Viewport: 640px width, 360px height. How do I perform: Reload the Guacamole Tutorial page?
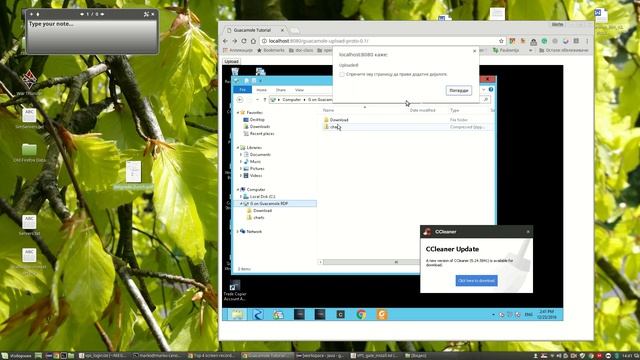pyautogui.click(x=244, y=41)
